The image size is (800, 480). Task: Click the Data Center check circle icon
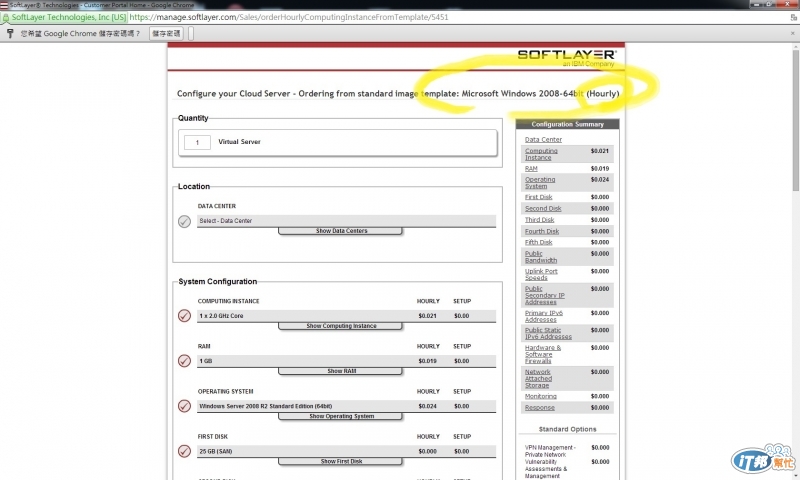click(x=184, y=221)
